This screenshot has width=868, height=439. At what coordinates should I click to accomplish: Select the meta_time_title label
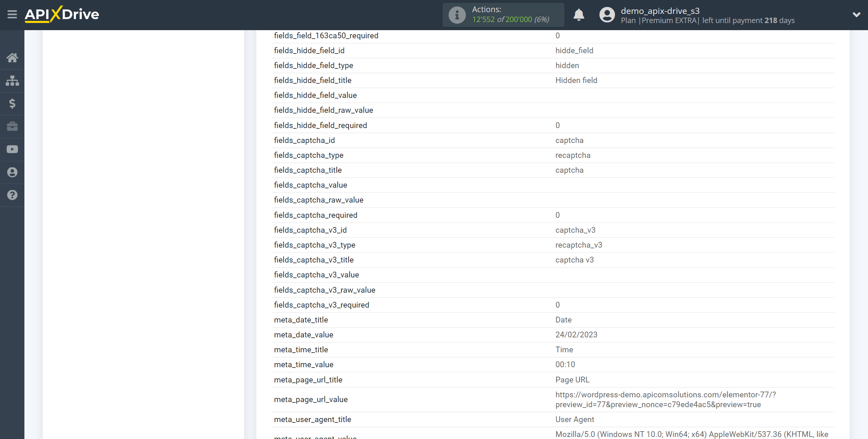(301, 350)
